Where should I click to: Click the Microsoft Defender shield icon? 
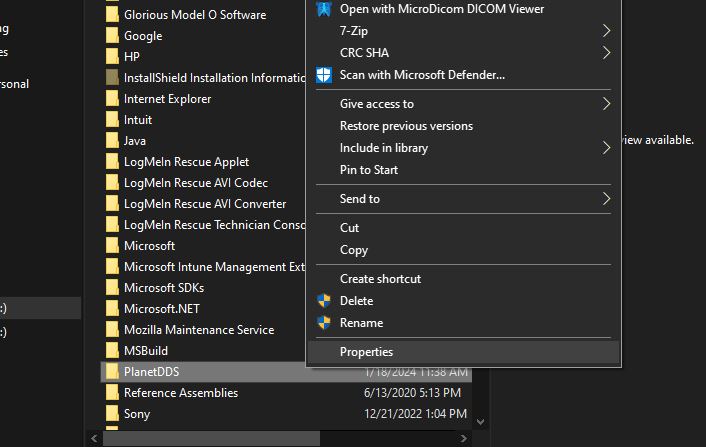(x=324, y=75)
